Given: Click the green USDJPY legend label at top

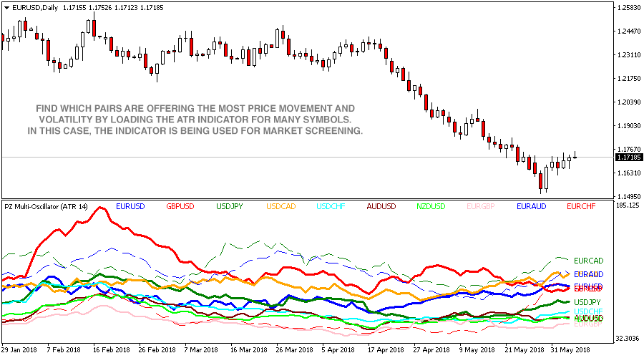Looking at the screenshot, I should (230, 206).
